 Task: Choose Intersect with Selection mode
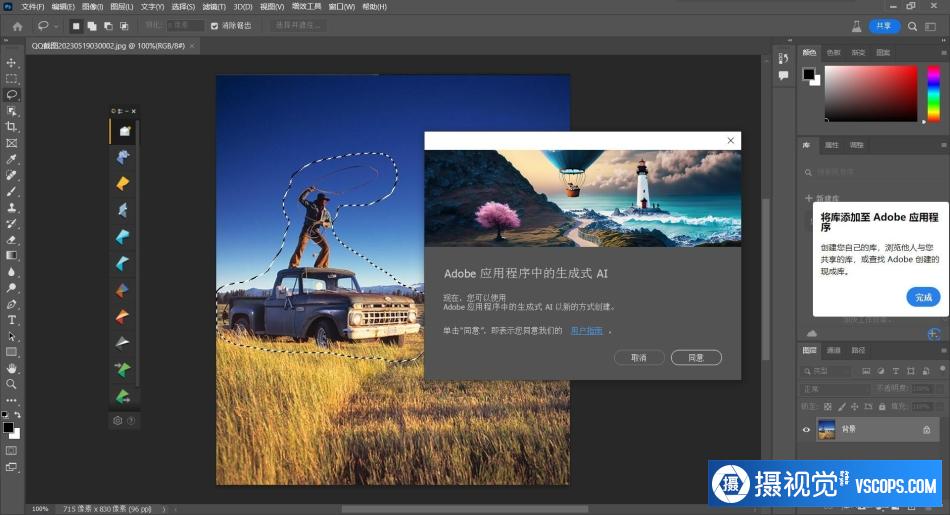coord(124,26)
